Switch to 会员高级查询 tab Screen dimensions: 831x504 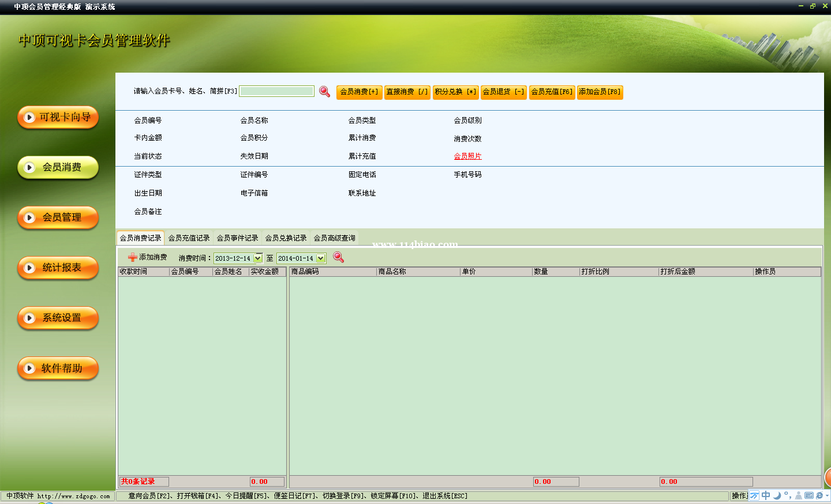(335, 238)
